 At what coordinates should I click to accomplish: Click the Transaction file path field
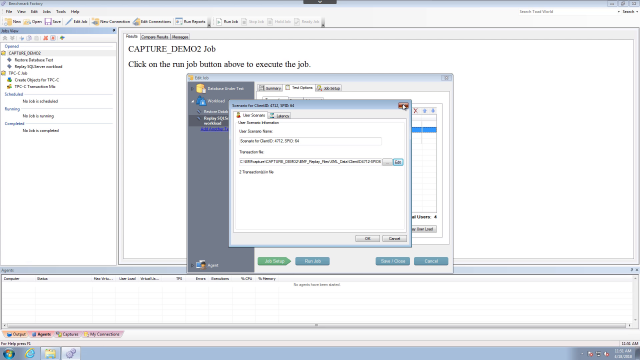click(x=310, y=162)
